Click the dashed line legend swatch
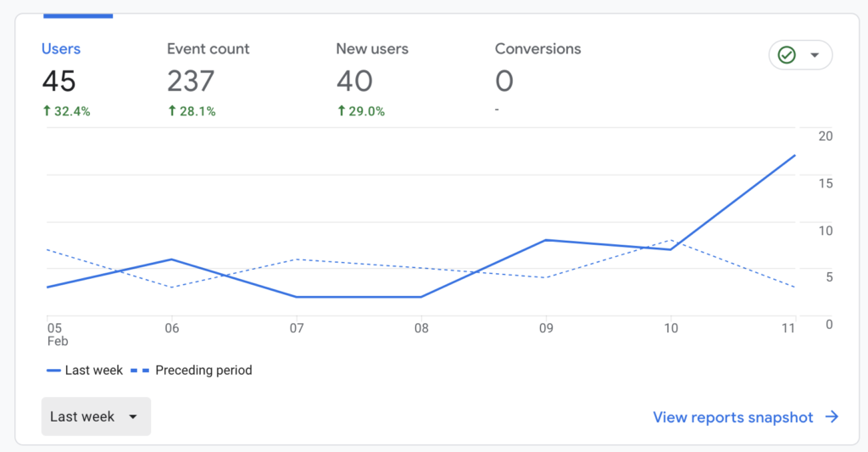This screenshot has width=868, height=452. click(141, 371)
